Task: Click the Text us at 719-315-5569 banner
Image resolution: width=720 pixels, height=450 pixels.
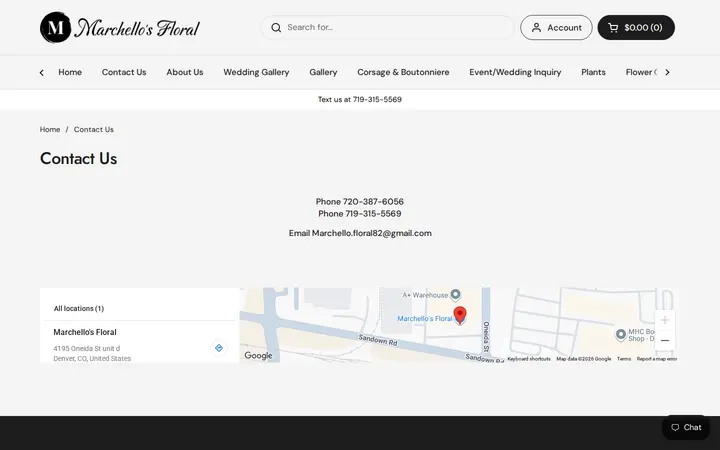Action: point(360,99)
